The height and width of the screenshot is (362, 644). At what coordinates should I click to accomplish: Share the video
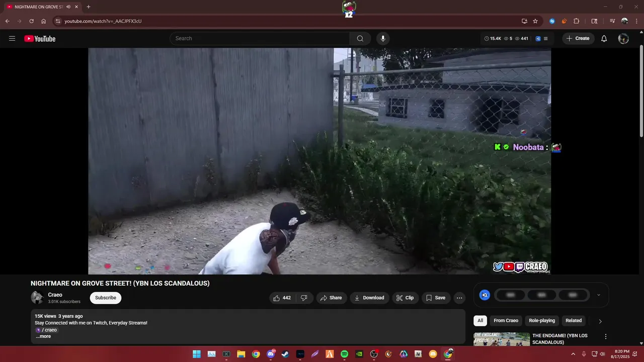pyautogui.click(x=331, y=298)
